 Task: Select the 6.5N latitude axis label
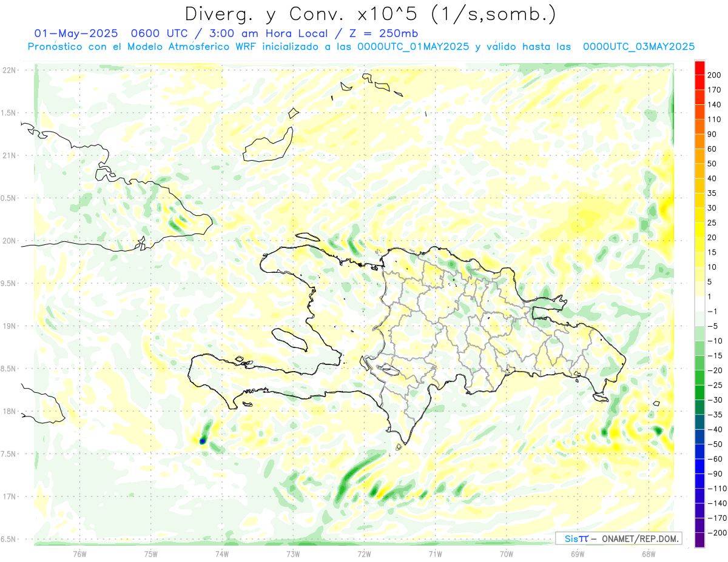point(9,539)
